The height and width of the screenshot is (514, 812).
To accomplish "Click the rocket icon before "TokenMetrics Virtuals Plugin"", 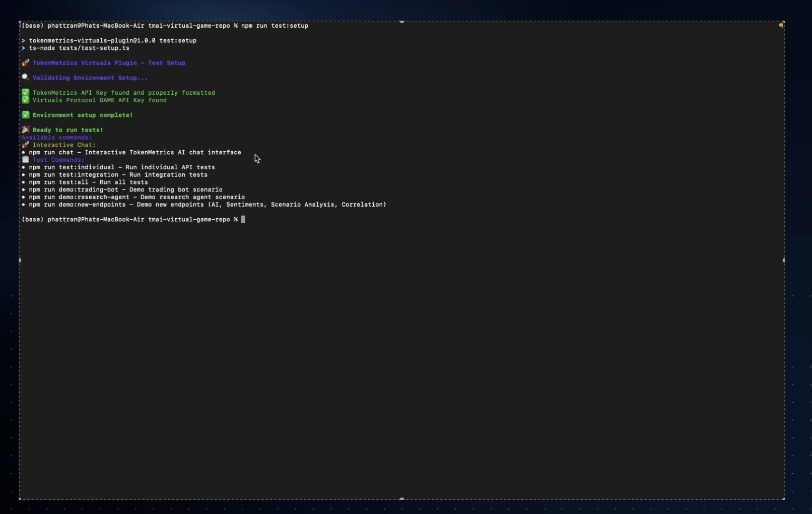I will [26, 63].
